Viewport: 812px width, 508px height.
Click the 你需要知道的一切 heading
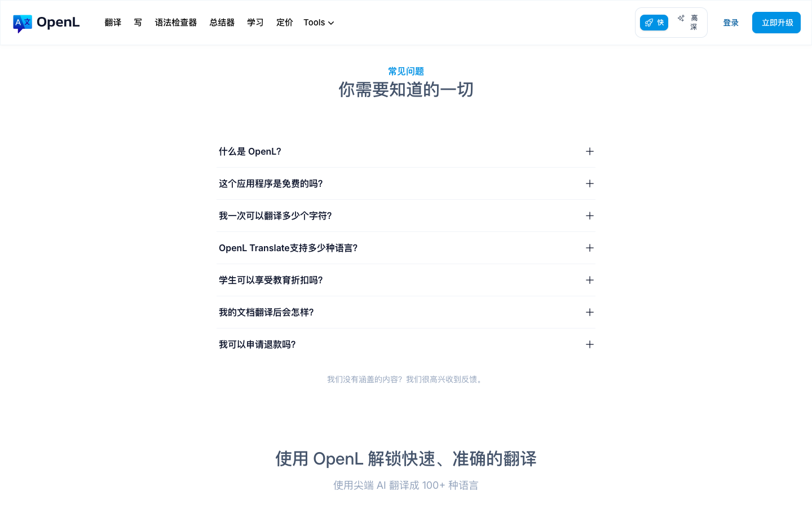[x=406, y=89]
